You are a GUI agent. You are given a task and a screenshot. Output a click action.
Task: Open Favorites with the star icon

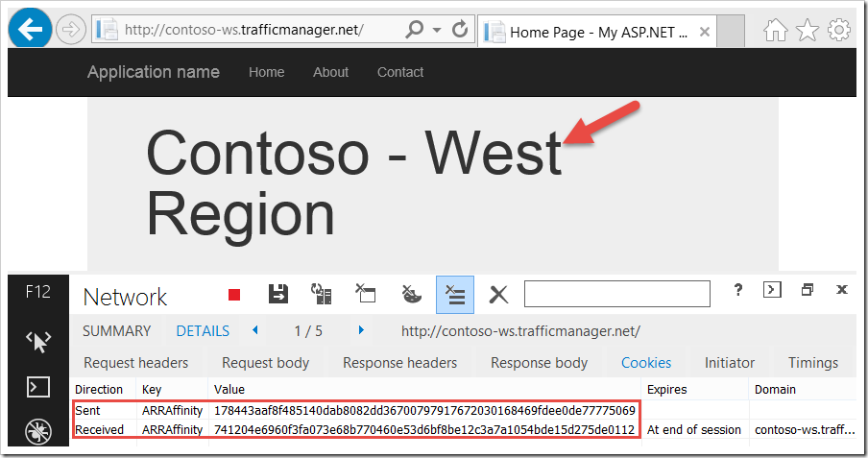808,30
